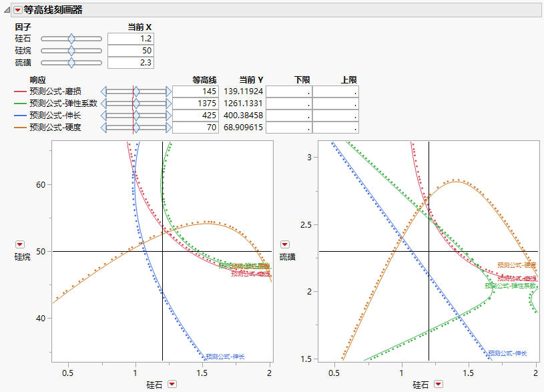Click the 上限 column header
Image resolution: width=544 pixels, height=392 pixels.
[x=349, y=80]
